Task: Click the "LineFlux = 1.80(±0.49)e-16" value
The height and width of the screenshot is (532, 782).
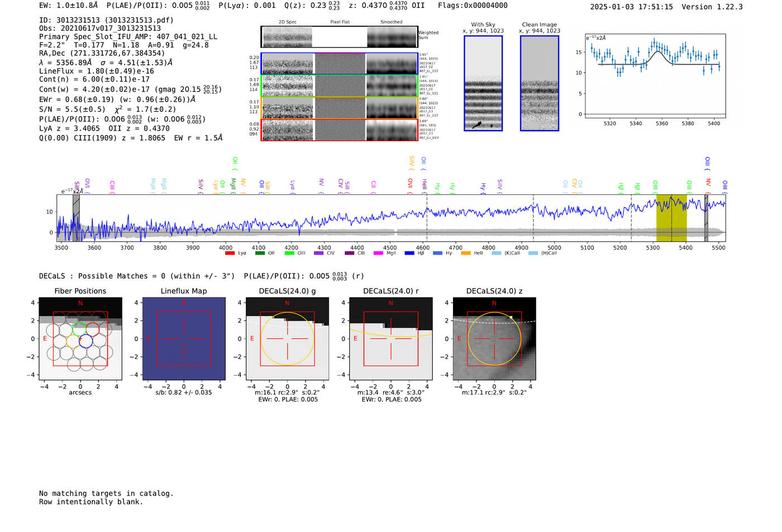Action: click(x=97, y=71)
